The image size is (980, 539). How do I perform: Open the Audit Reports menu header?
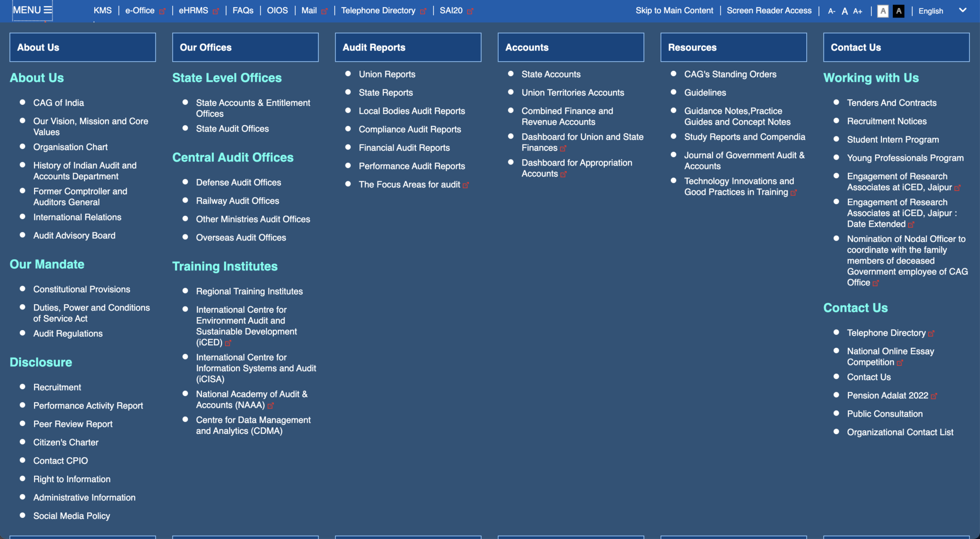tap(408, 47)
